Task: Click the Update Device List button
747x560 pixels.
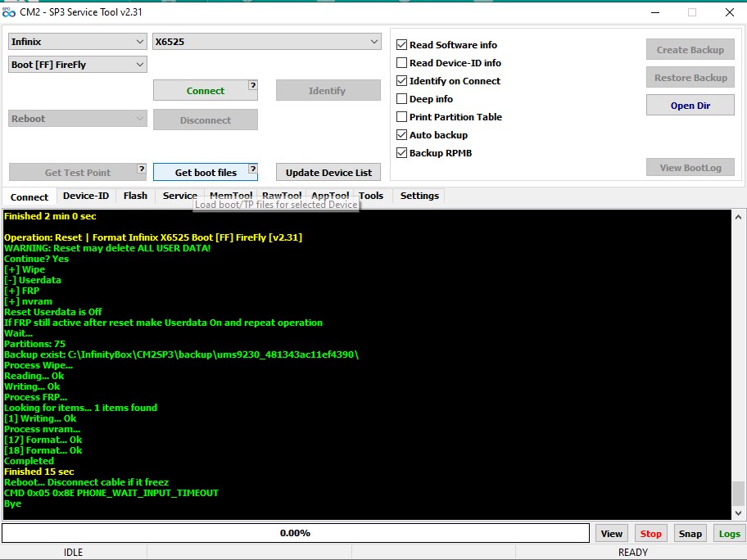Action: pyautogui.click(x=328, y=173)
